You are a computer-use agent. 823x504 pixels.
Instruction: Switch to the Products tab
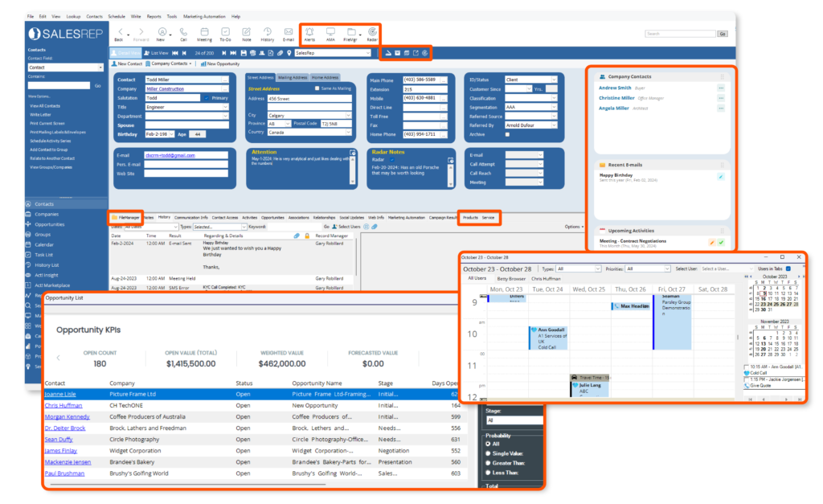point(470,217)
